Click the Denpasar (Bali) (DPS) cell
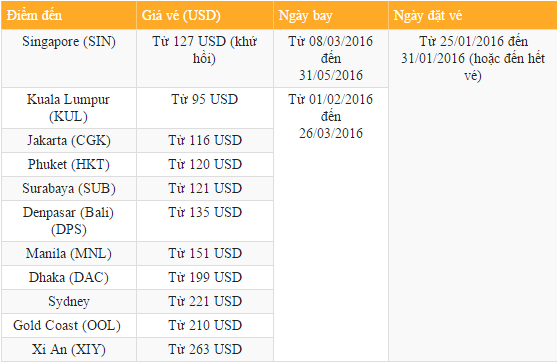Viewport: 558px width, 363px height. [69, 221]
